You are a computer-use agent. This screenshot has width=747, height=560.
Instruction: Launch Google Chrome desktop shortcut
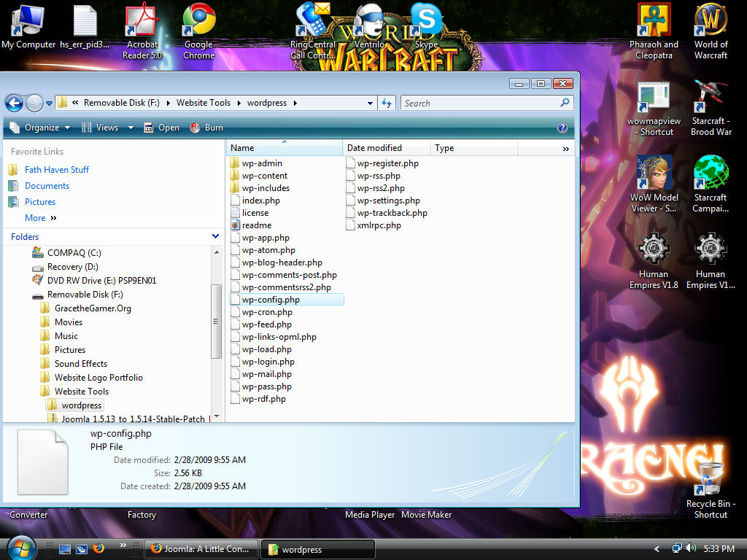pos(198,31)
